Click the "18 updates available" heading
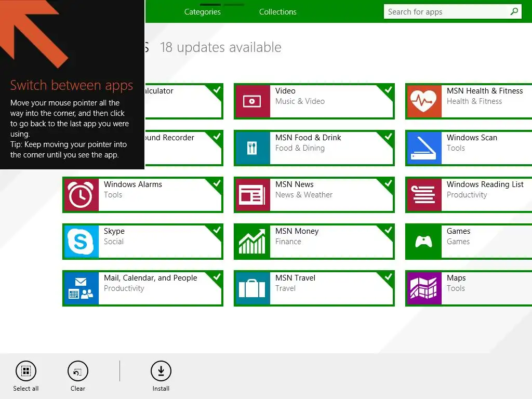The width and height of the screenshot is (532, 399). pos(220,47)
